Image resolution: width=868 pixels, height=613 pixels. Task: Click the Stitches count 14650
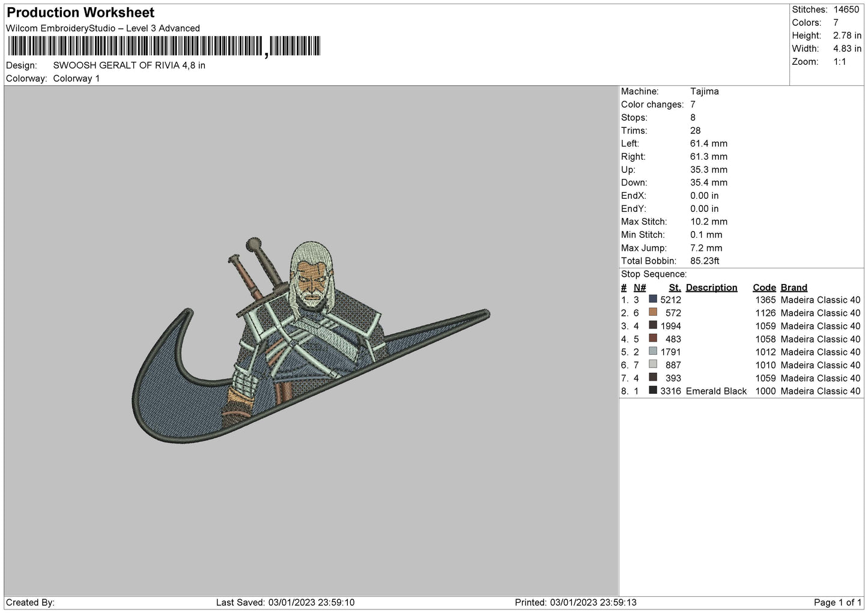(846, 10)
